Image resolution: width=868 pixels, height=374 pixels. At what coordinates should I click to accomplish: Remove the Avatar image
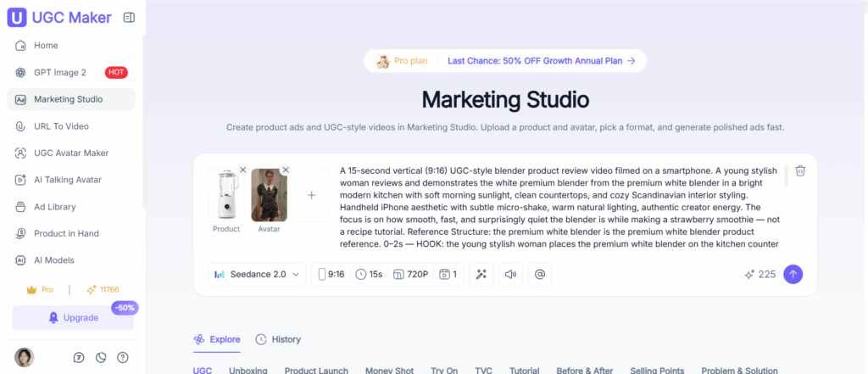coord(286,170)
